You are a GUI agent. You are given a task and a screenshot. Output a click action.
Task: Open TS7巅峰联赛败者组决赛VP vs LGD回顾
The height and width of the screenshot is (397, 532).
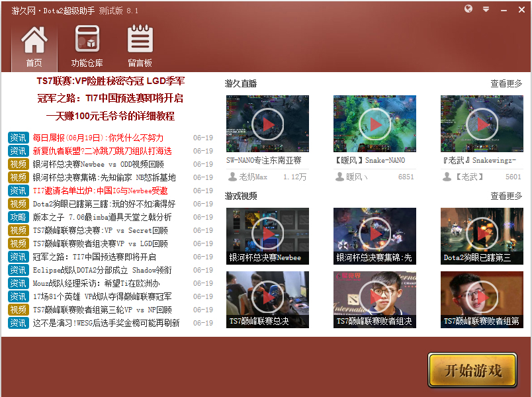tap(100, 243)
